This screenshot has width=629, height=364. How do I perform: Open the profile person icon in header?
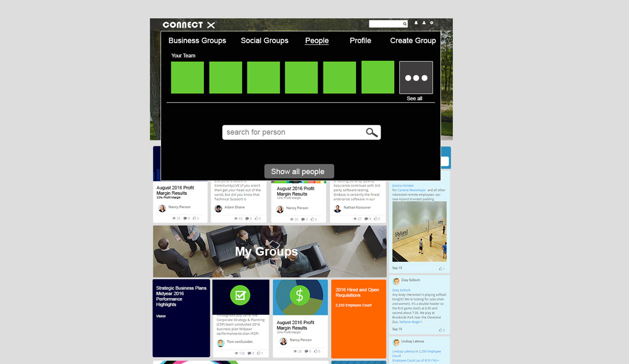(424, 23)
